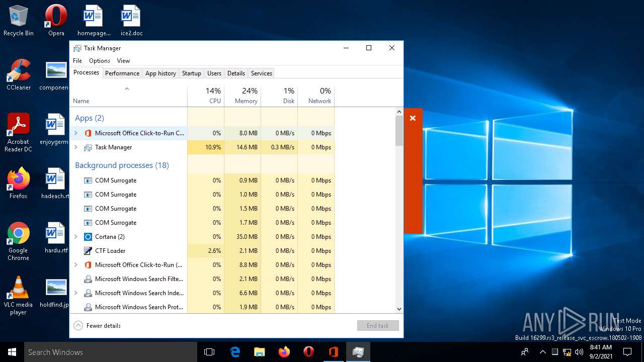Open Task View in the taskbar
Viewport: 644px width, 362px height.
click(209, 352)
